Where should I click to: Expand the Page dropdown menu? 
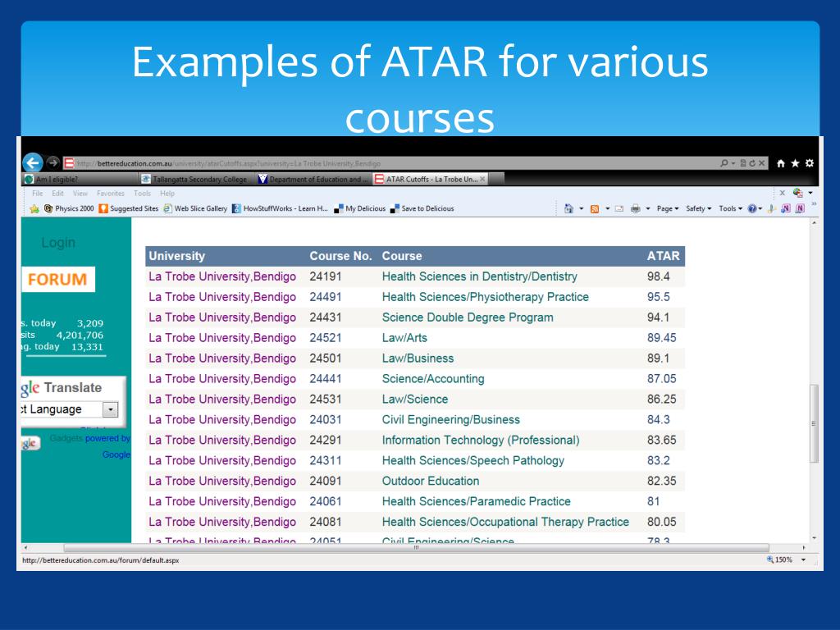click(668, 209)
